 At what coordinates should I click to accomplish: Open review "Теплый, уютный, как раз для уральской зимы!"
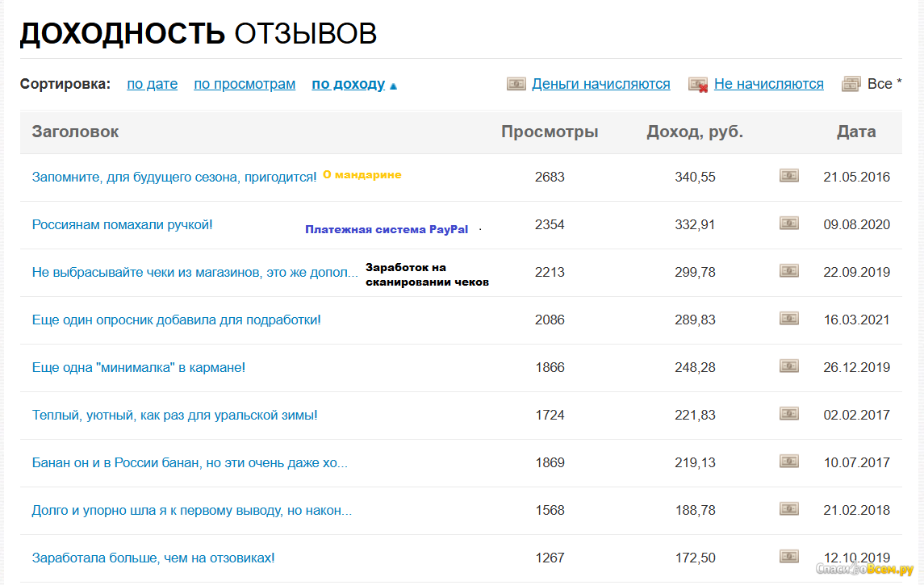click(174, 415)
